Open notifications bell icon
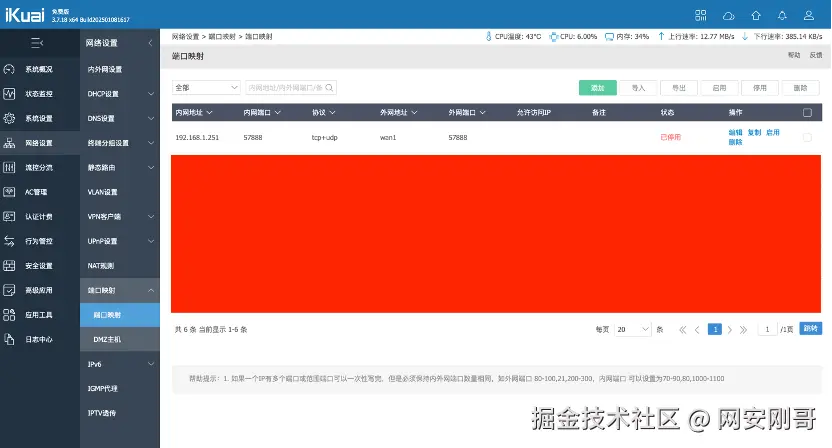Image resolution: width=832 pixels, height=448 pixels. [x=782, y=15]
